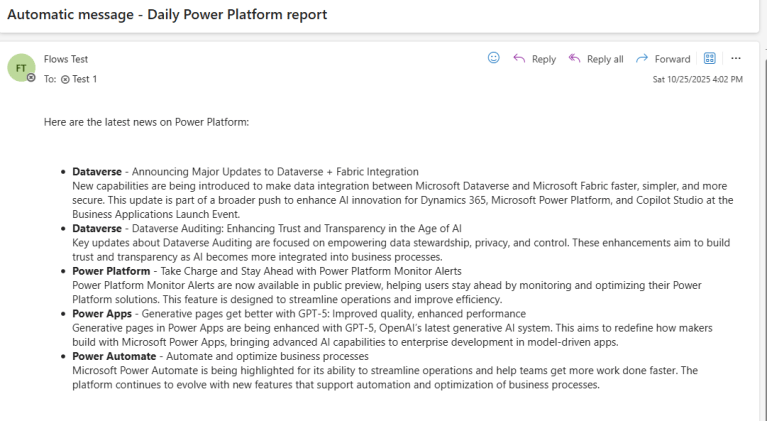This screenshot has height=421, width=767.
Task: Forward this email message
Action: [663, 59]
